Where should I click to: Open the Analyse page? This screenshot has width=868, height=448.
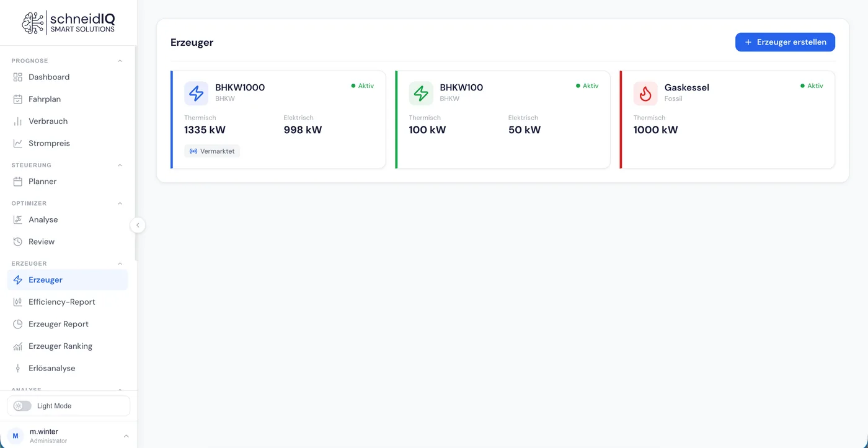click(x=68, y=220)
